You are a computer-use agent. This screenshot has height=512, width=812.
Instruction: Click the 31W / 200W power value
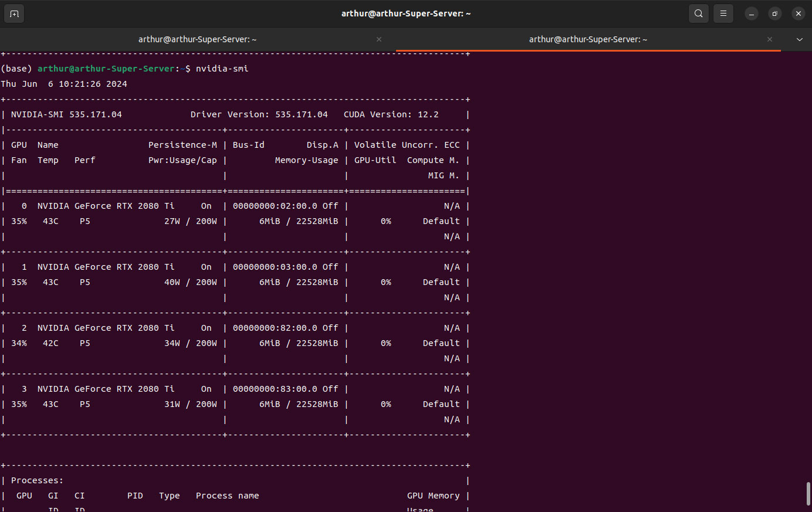tap(190, 404)
